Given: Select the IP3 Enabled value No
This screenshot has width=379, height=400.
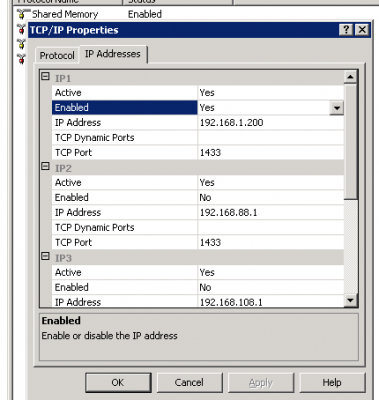Looking at the screenshot, I should [205, 287].
